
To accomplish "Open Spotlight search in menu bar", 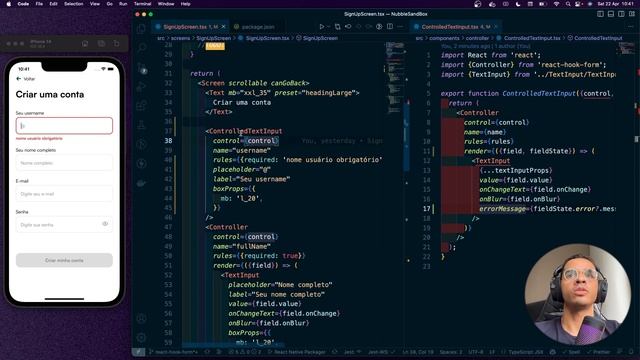I will coord(568,4).
